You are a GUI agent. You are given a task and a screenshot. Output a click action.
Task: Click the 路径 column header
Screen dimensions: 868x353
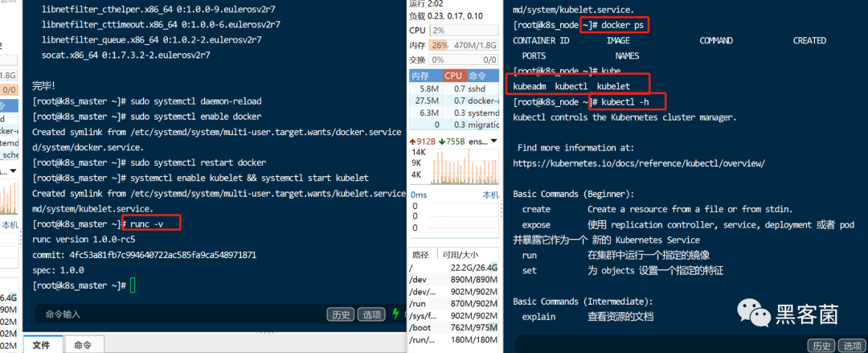tap(421, 255)
